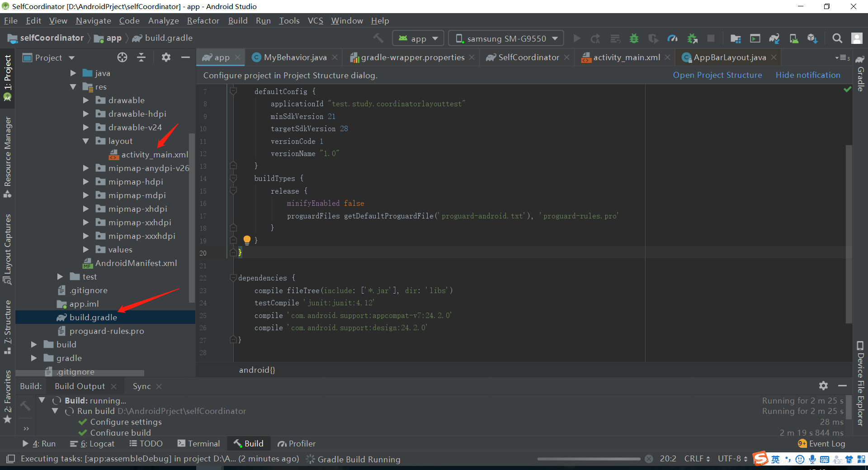Click the Gradle build progress bar
The width and height of the screenshot is (868, 470).
pos(589,459)
